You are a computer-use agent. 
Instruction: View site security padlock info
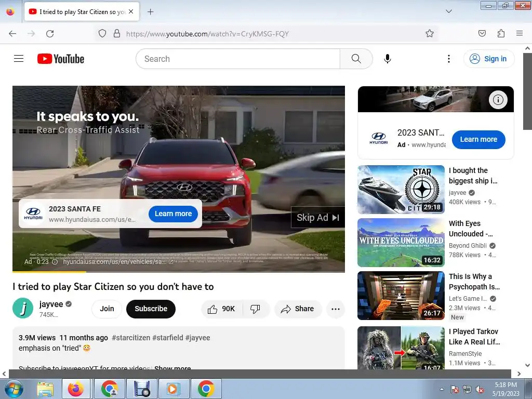[x=117, y=33]
